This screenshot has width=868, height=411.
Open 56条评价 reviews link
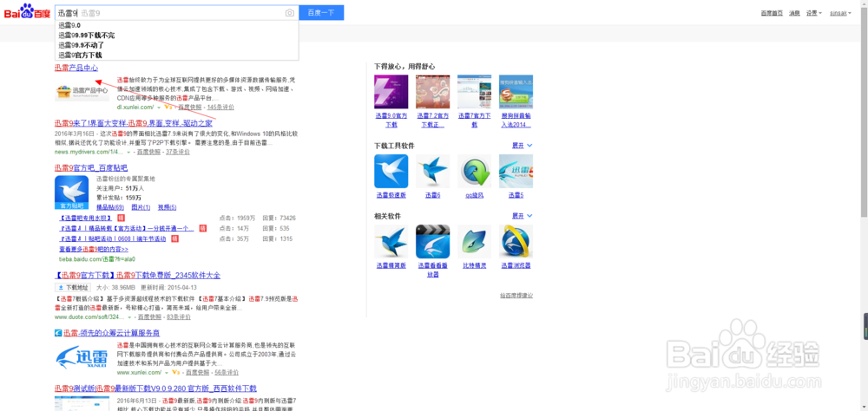(x=227, y=373)
